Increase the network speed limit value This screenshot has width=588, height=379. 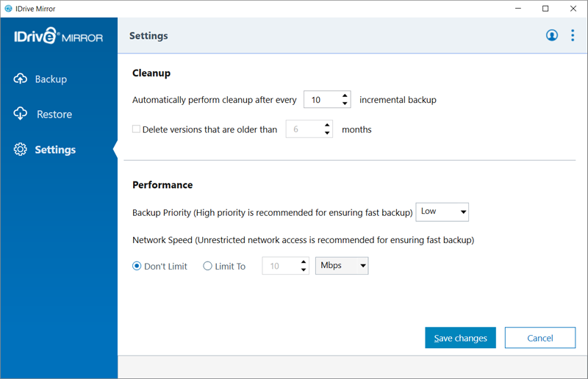[x=304, y=261]
